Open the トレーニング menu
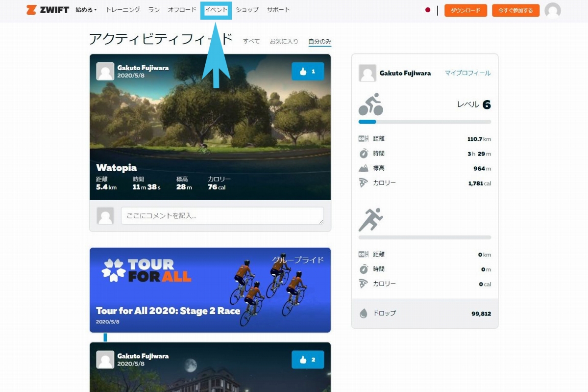Screen dimensions: 588x392 pyautogui.click(x=123, y=10)
